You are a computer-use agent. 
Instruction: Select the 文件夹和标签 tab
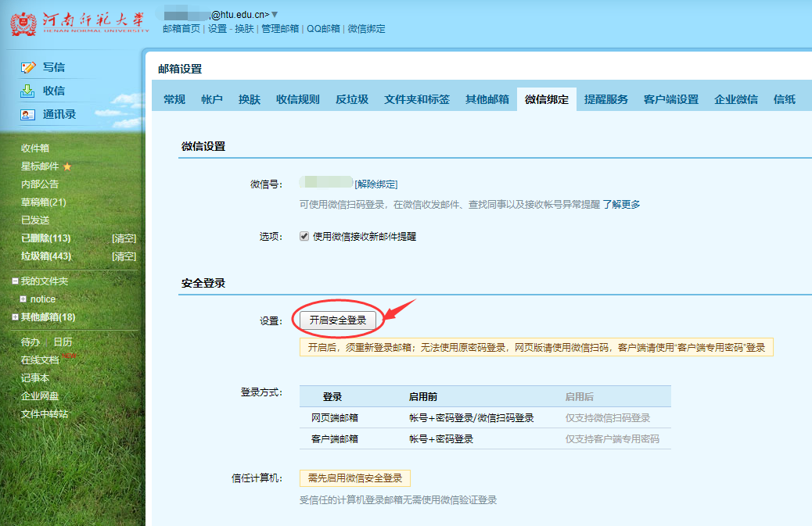coord(416,99)
